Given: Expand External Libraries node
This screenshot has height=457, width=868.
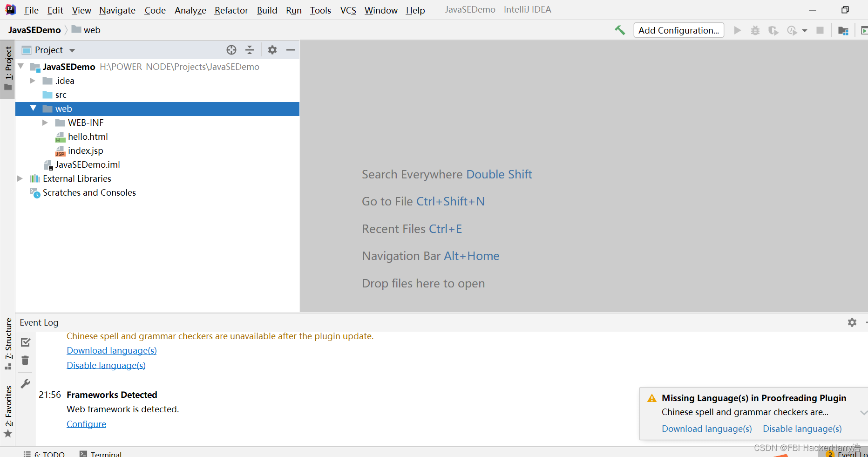Looking at the screenshot, I should point(20,178).
